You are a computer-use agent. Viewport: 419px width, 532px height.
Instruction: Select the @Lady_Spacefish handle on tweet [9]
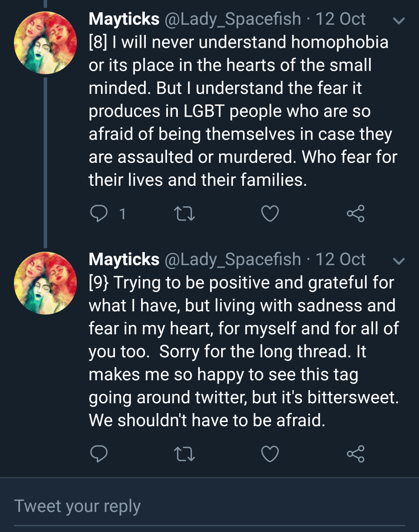[x=232, y=259]
